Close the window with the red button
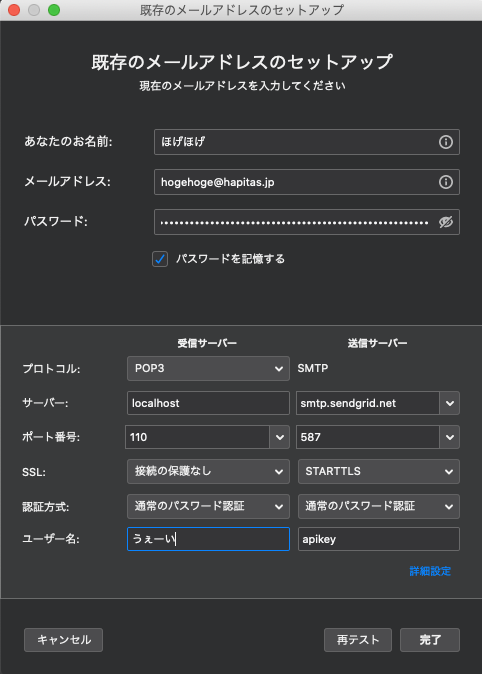The height and width of the screenshot is (674, 482). click(14, 10)
